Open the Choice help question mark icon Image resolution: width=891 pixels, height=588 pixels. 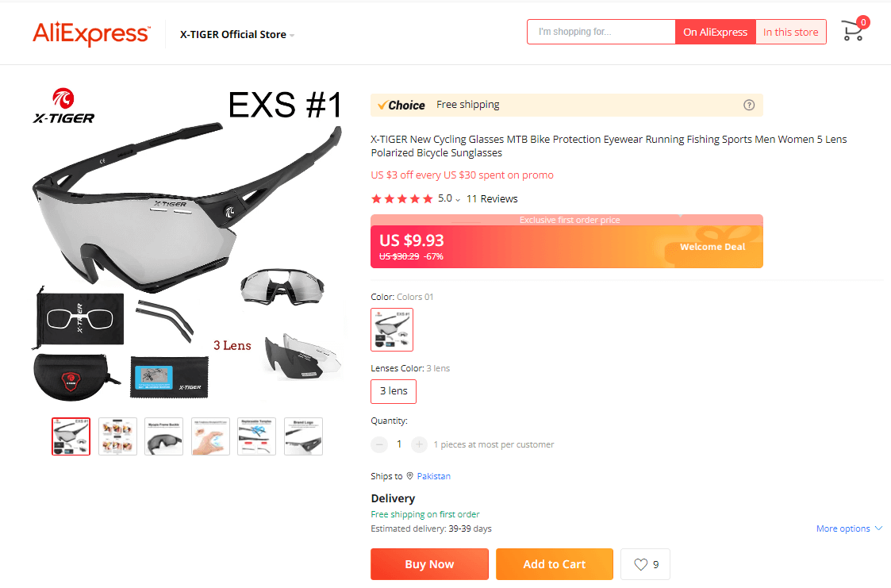tap(749, 105)
